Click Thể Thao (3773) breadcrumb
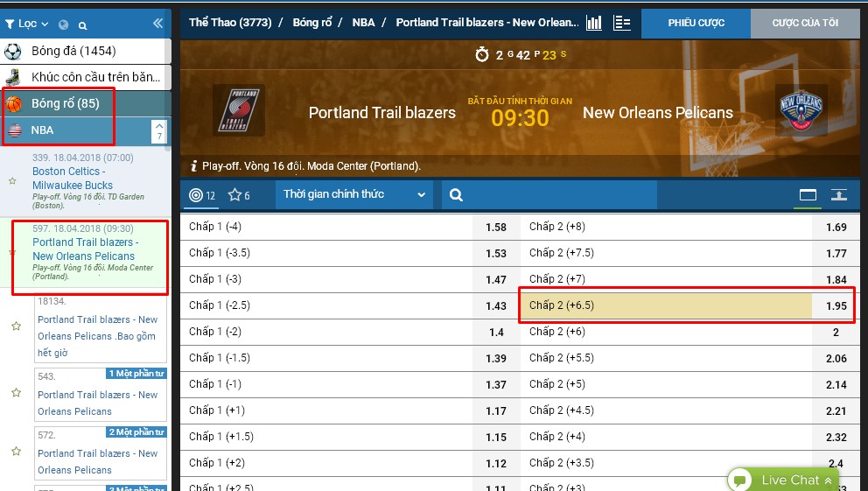Image resolution: width=868 pixels, height=491 pixels. click(x=230, y=23)
